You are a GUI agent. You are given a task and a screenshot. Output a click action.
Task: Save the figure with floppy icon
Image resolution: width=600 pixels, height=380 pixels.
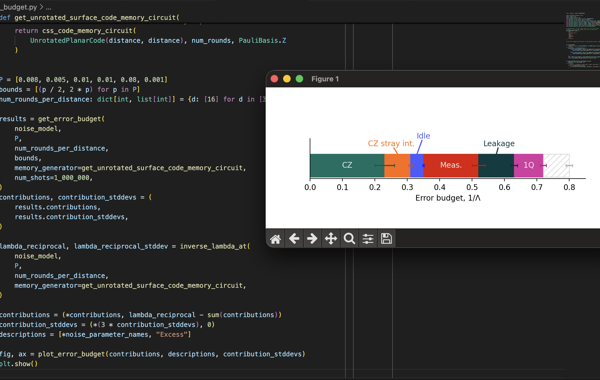click(x=386, y=239)
